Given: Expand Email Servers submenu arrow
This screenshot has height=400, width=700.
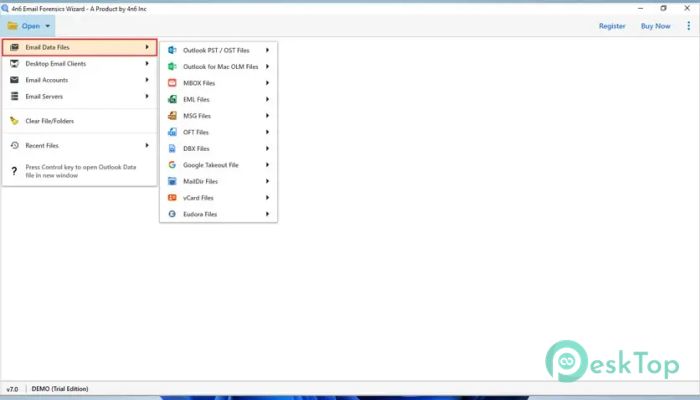Looking at the screenshot, I should click(x=147, y=96).
